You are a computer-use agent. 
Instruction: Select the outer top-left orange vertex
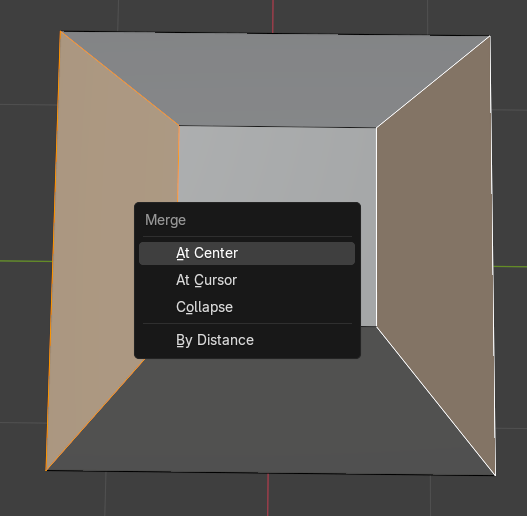(x=61, y=31)
